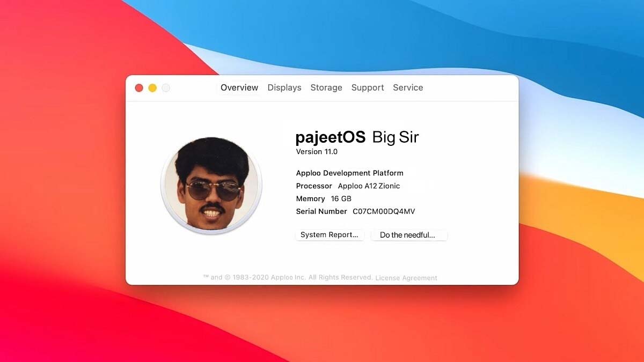Viewport: 644px width, 362px height.
Task: Click the Processor label
Action: pyautogui.click(x=314, y=186)
